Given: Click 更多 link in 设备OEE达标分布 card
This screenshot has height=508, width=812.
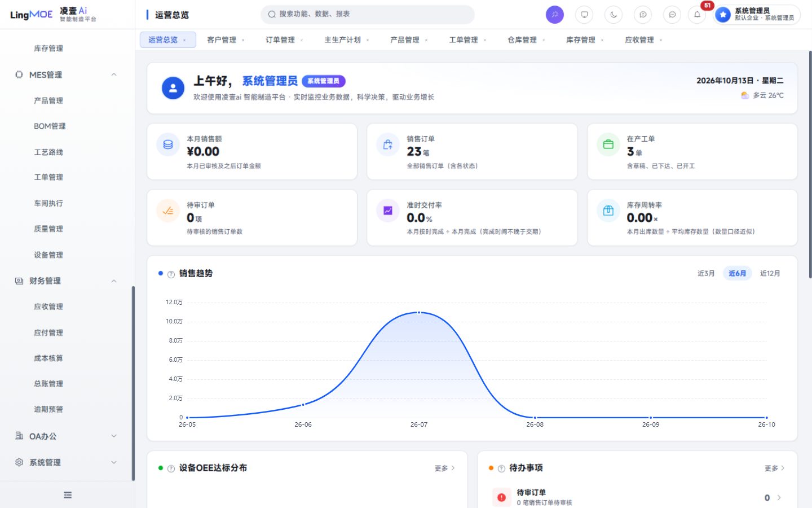Looking at the screenshot, I should 444,468.
